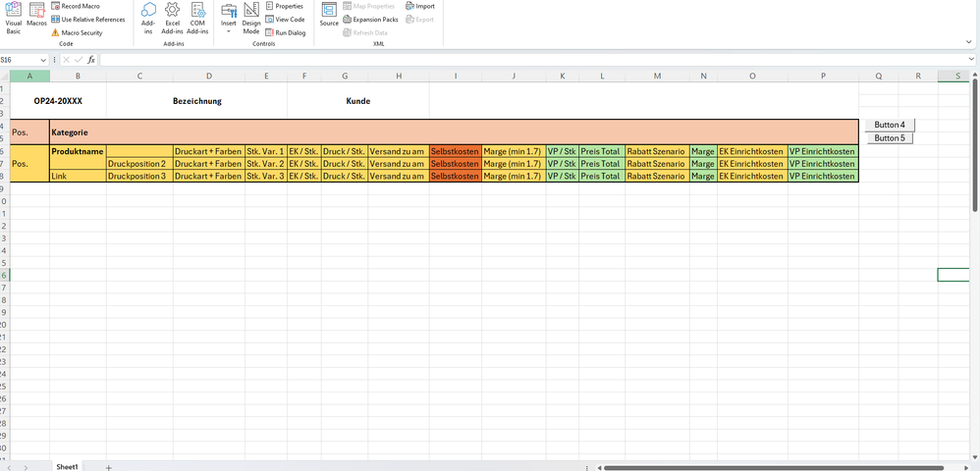Select the Stk. Var. 3 cell

pos(266,177)
